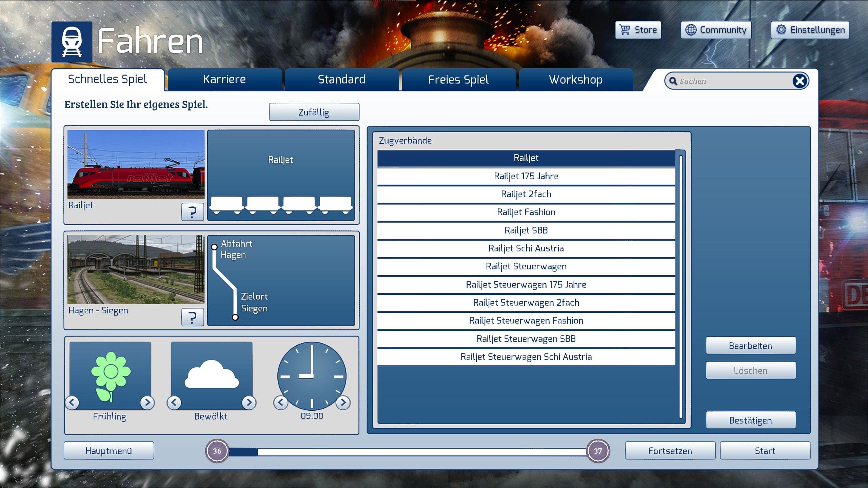Clear search with the X icon
The width and height of the screenshot is (868, 488).
(x=800, y=81)
